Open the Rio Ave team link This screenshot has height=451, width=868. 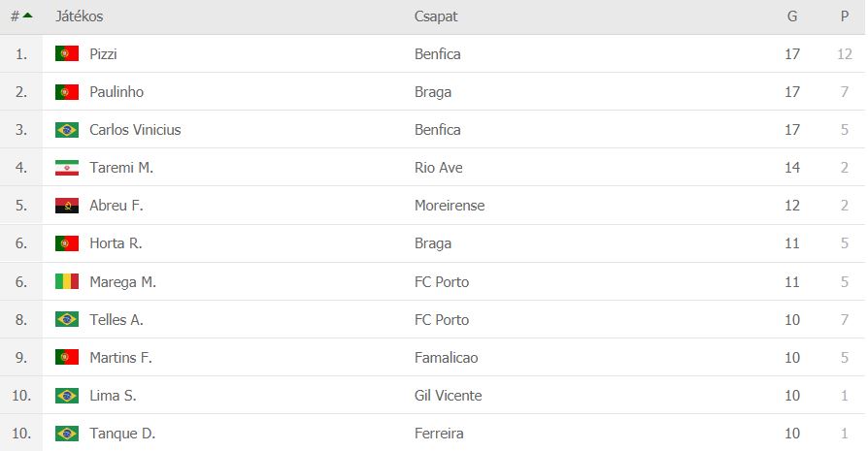coord(438,168)
